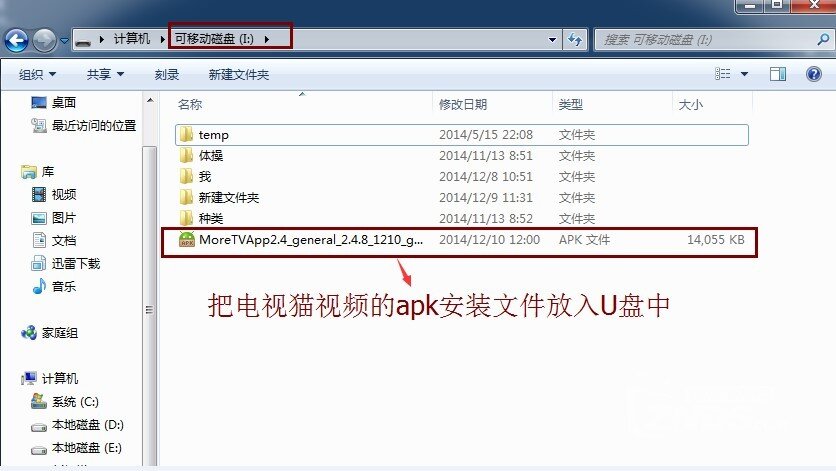Select MoreTVApp2.4_general apk file

(462, 240)
